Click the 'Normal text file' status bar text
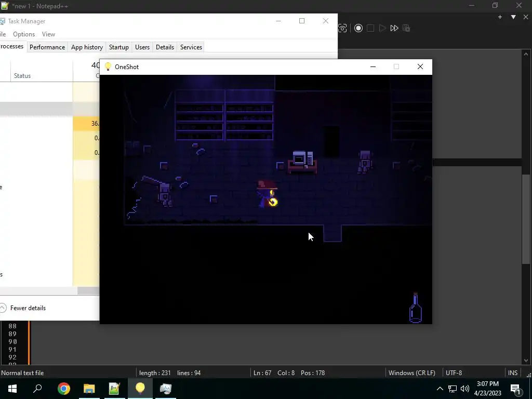Viewport: 532px width, 399px height. click(22, 373)
